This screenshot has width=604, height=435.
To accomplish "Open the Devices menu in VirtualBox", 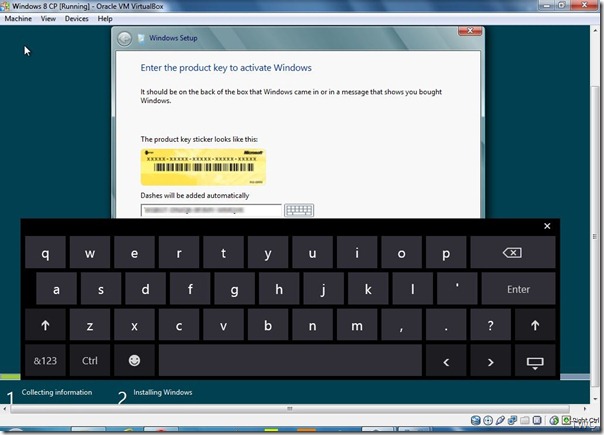I will pos(76,18).
